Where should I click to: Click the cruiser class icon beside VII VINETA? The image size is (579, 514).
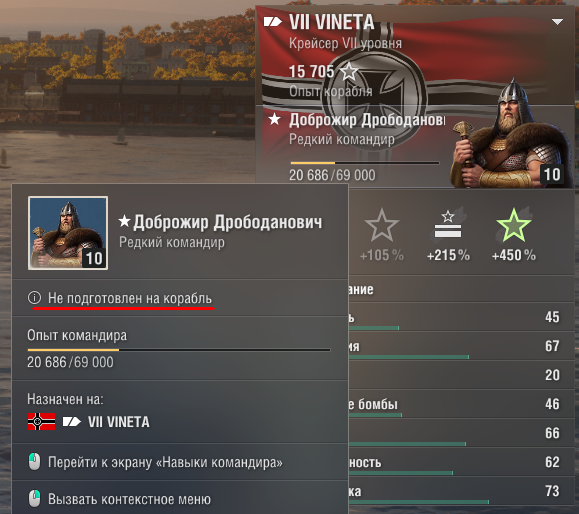click(x=273, y=22)
